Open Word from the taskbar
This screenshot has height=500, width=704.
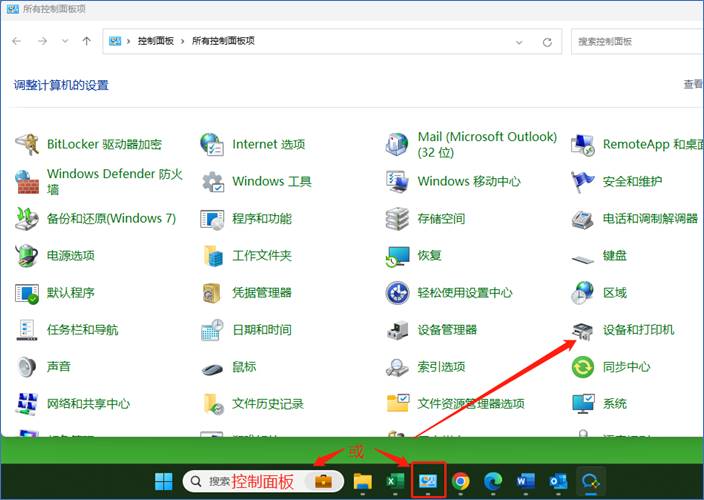[525, 482]
